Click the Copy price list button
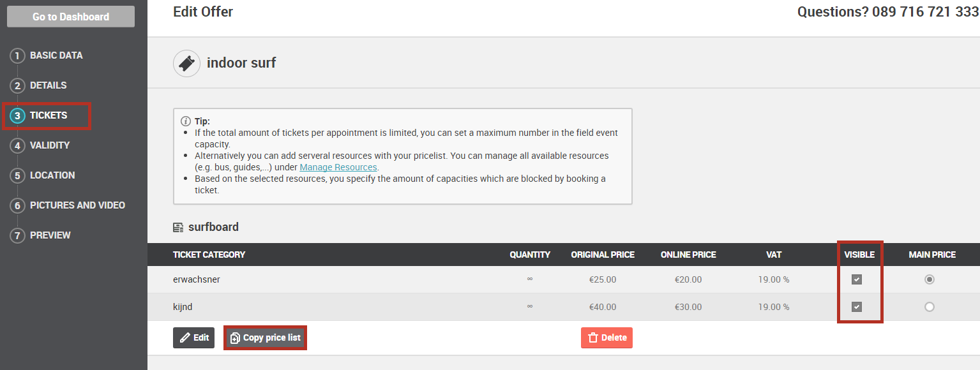 click(265, 337)
